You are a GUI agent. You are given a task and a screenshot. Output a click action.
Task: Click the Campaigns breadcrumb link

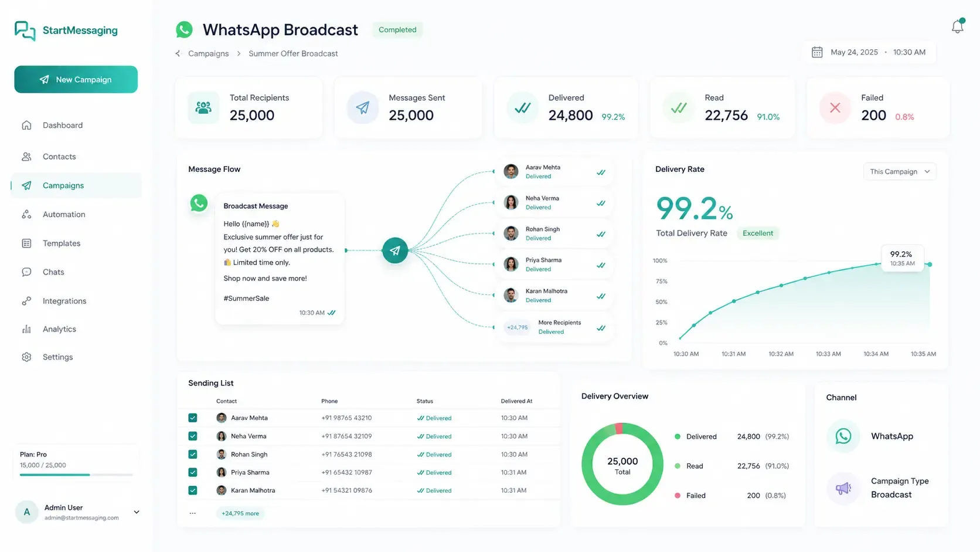(208, 53)
